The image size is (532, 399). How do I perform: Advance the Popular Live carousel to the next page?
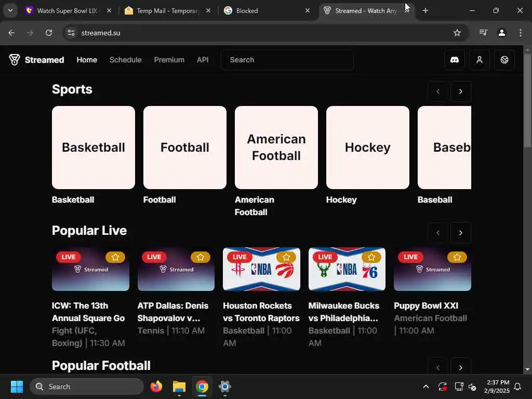(x=460, y=233)
